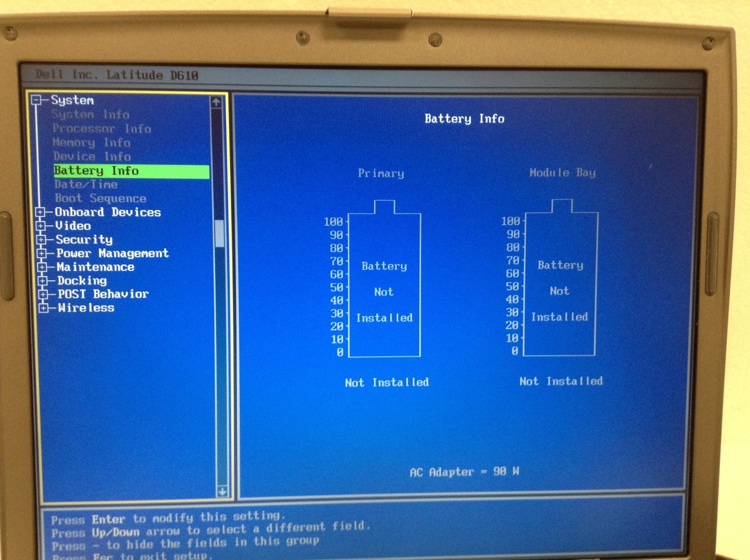Click AC Adapter = 90 W text
Image resolution: width=750 pixels, height=560 pixels.
465,471
